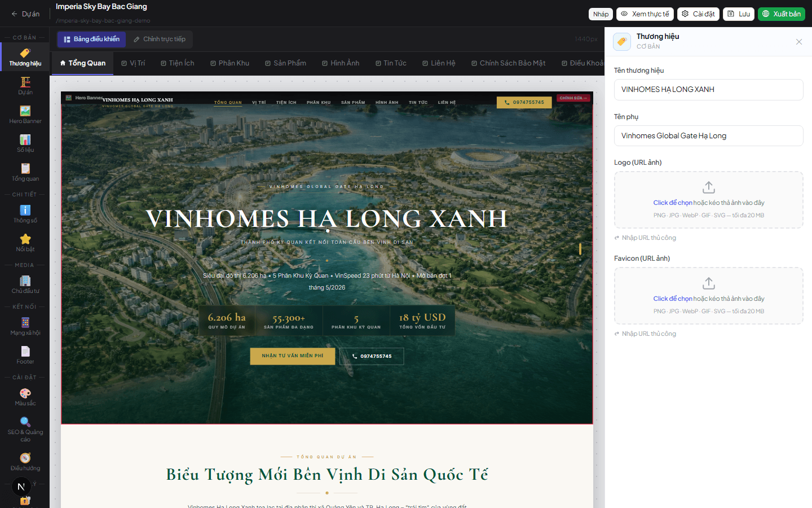The width and height of the screenshot is (812, 508).
Task: Select Mạng xã hội sidebar item
Action: click(25, 326)
